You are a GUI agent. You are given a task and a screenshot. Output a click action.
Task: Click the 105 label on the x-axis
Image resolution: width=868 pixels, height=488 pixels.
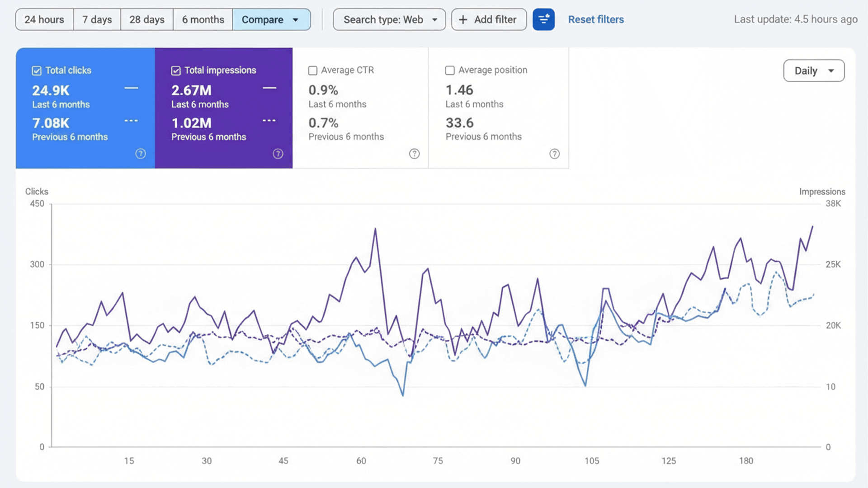coord(592,461)
